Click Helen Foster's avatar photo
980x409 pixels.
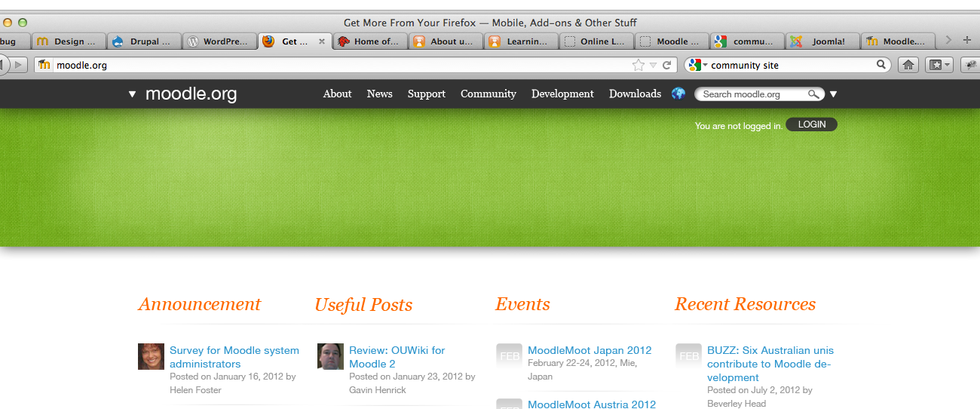pyautogui.click(x=151, y=356)
